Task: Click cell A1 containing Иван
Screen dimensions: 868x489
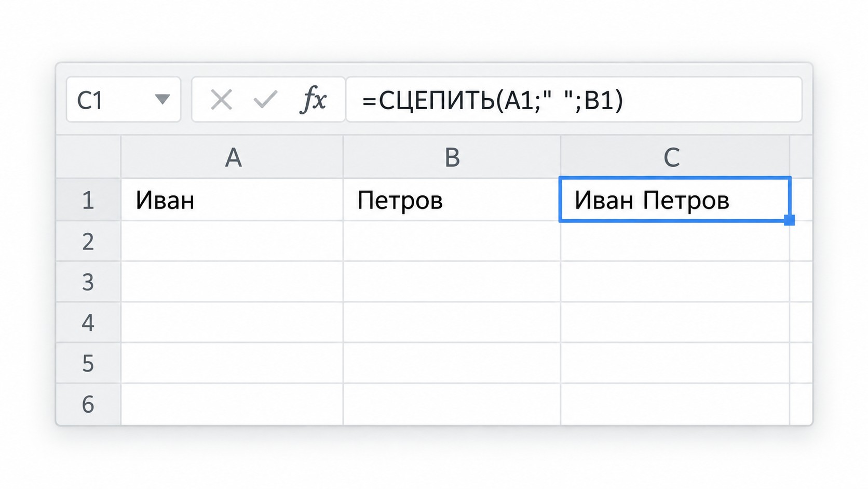Action: pyautogui.click(x=232, y=200)
